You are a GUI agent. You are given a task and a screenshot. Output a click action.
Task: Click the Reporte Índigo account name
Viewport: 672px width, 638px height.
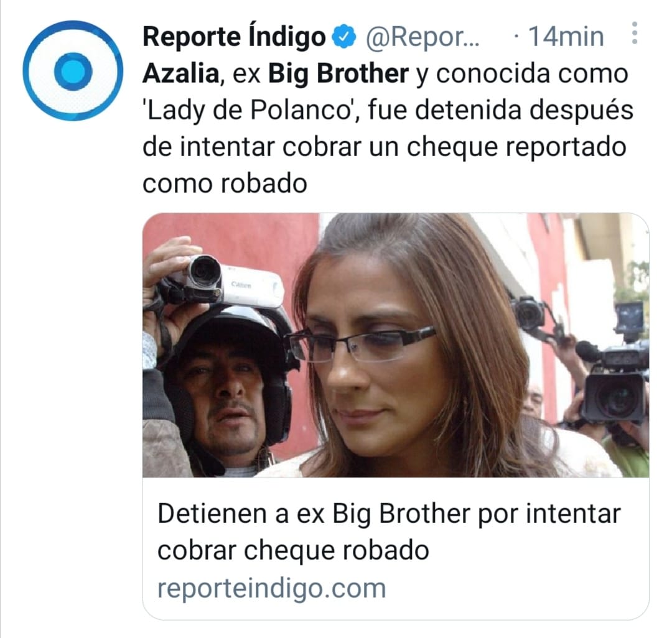pos(234,37)
